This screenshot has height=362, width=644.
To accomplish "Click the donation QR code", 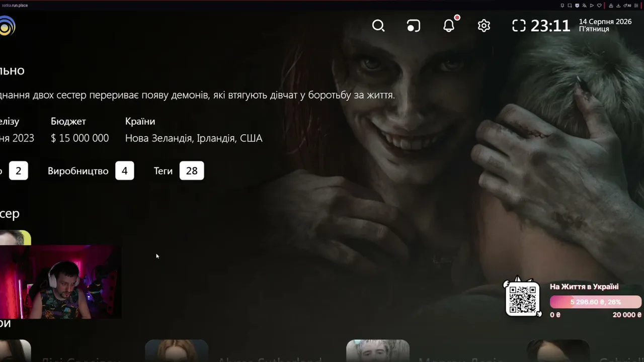I will tap(522, 299).
